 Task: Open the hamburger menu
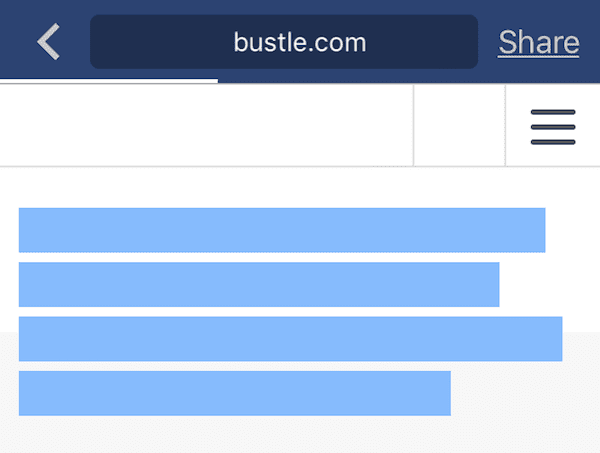(553, 126)
